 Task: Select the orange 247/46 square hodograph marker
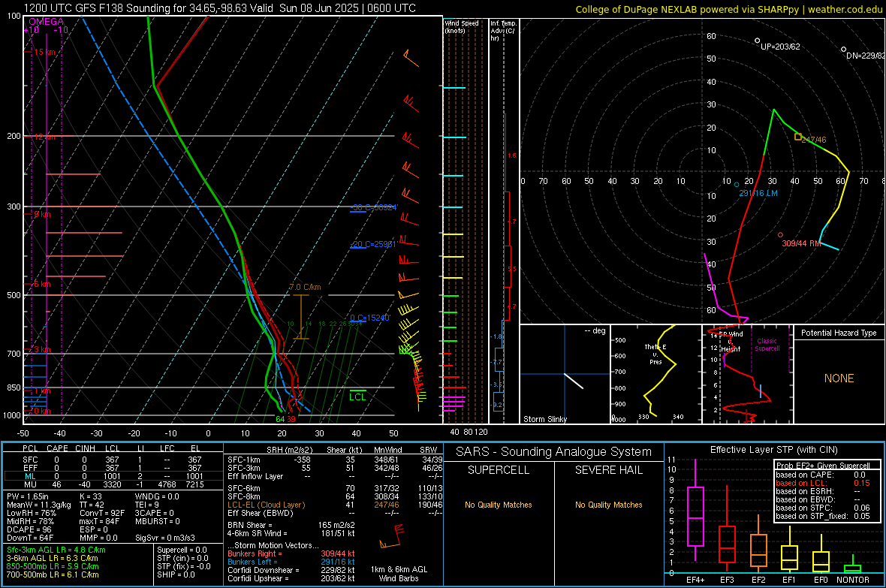coord(798,136)
